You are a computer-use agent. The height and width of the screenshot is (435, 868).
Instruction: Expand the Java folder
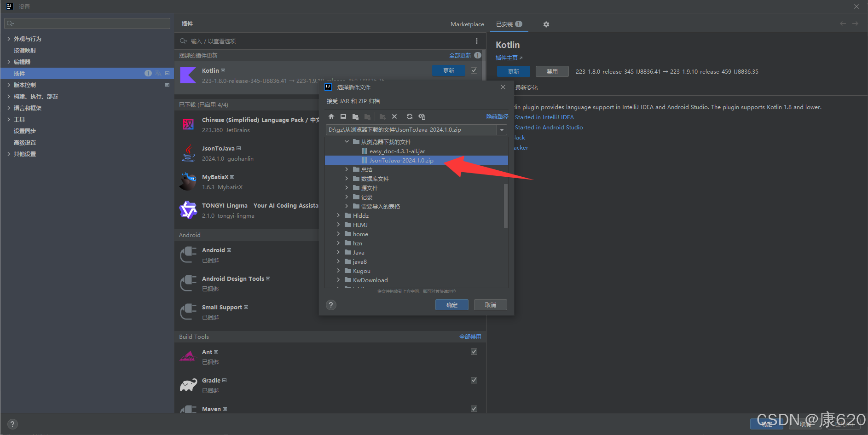point(338,252)
